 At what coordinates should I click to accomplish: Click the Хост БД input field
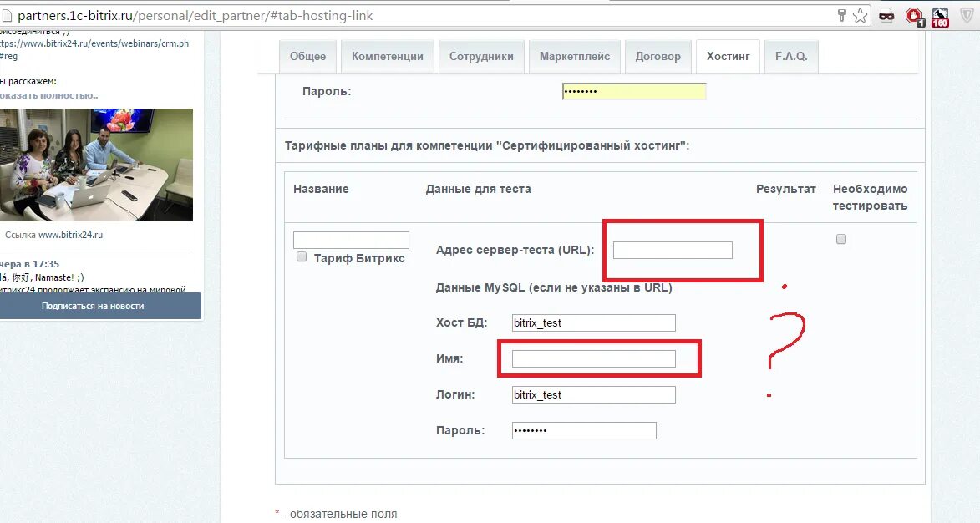click(x=594, y=322)
